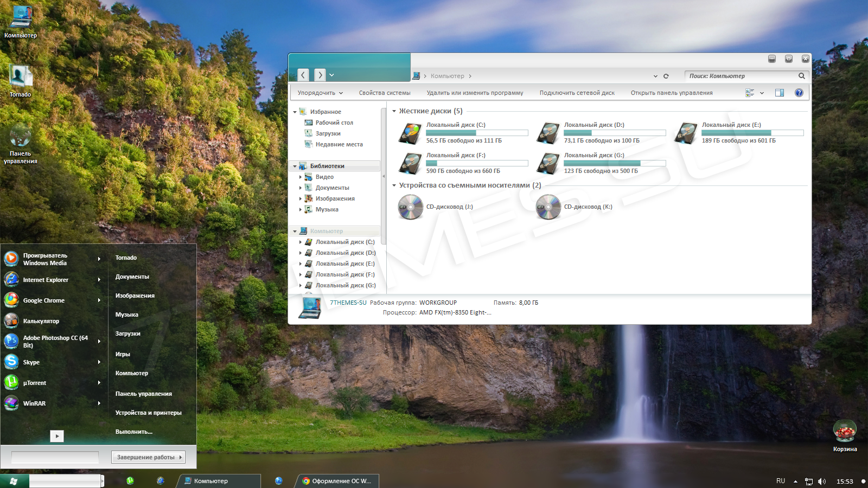
Task: Open Local Disk (C:) drive icon
Action: click(411, 133)
